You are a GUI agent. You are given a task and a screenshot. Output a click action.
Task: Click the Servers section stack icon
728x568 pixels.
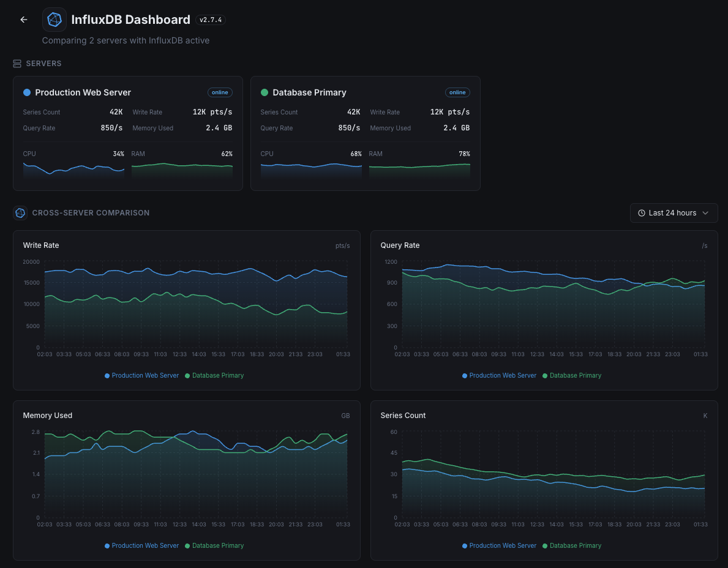pos(17,64)
